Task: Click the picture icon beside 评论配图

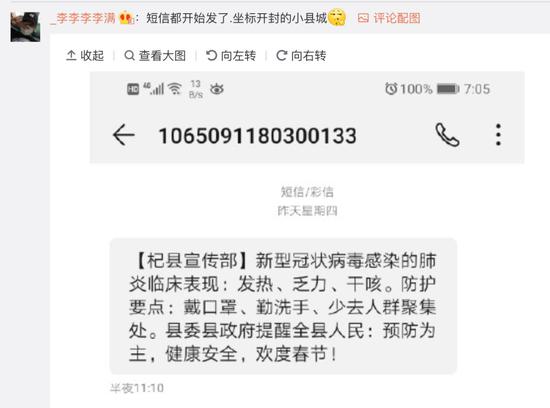Action: click(363, 18)
